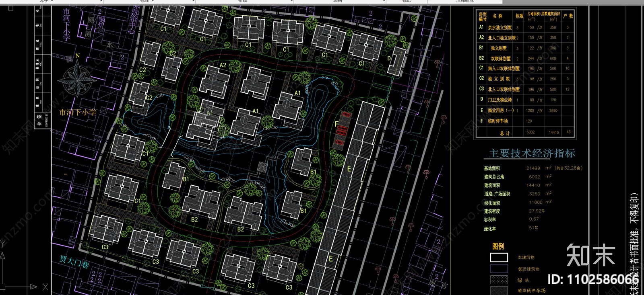Image resolution: width=644 pixels, height=295 pixels.
Task: Select the 51% greening rate value
Action: tap(533, 228)
